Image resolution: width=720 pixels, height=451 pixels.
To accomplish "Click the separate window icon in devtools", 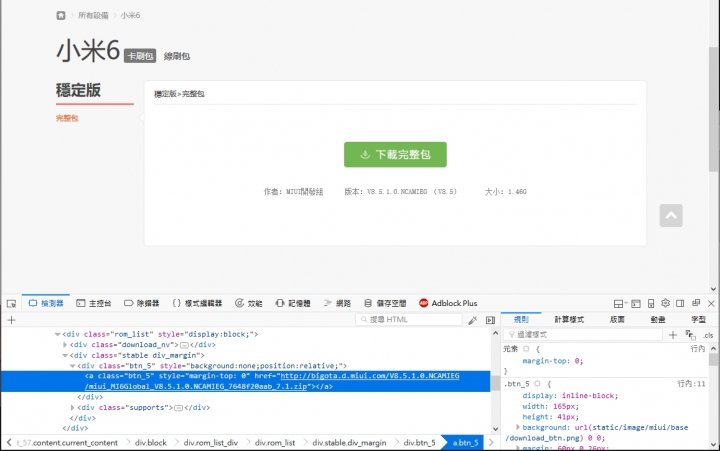I will click(696, 303).
